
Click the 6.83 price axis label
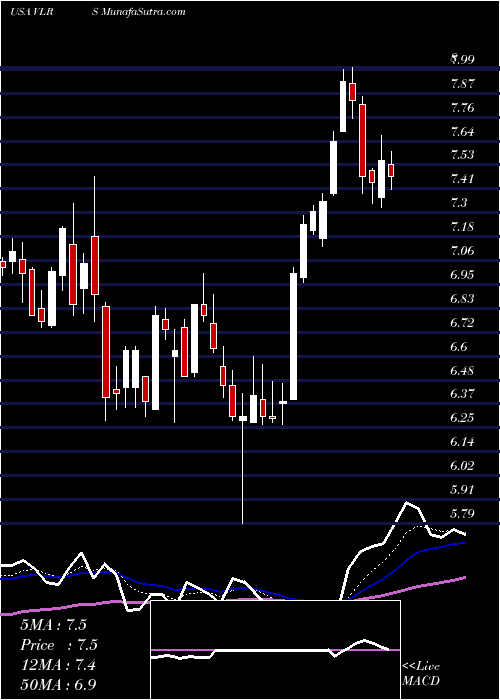point(462,298)
